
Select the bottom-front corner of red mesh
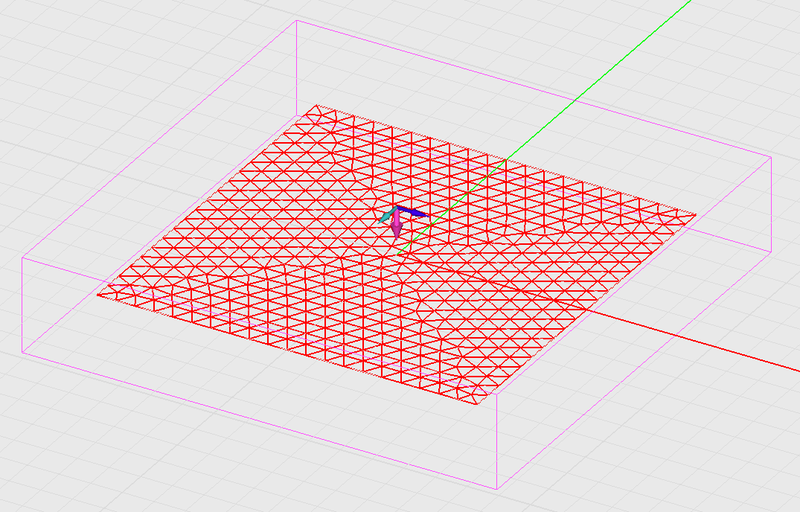495,406
